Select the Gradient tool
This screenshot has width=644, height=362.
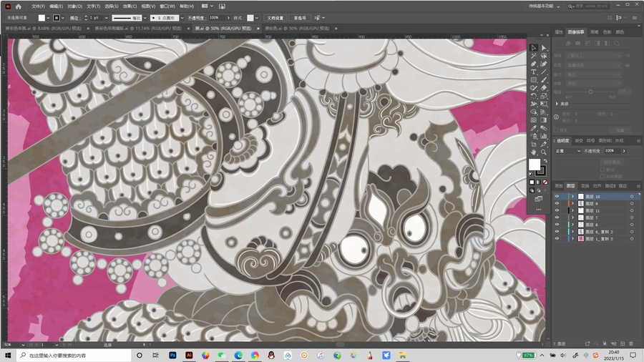tap(544, 120)
